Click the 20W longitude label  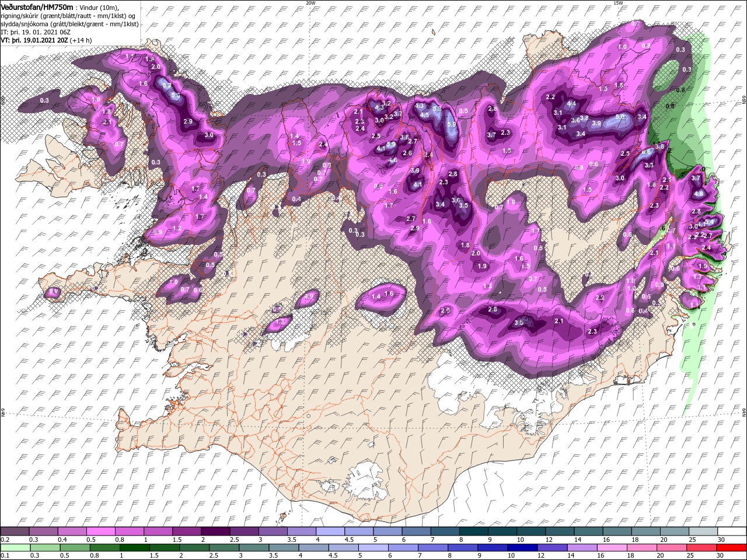coord(310,3)
